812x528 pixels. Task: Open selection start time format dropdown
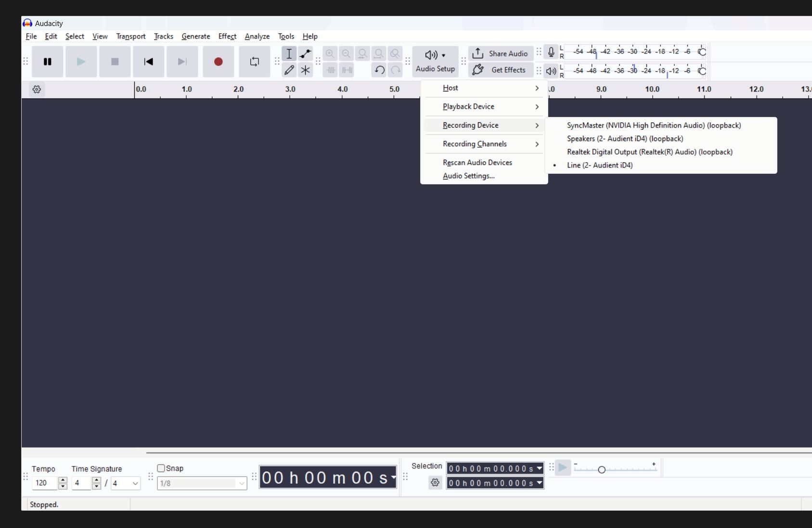pyautogui.click(x=540, y=468)
